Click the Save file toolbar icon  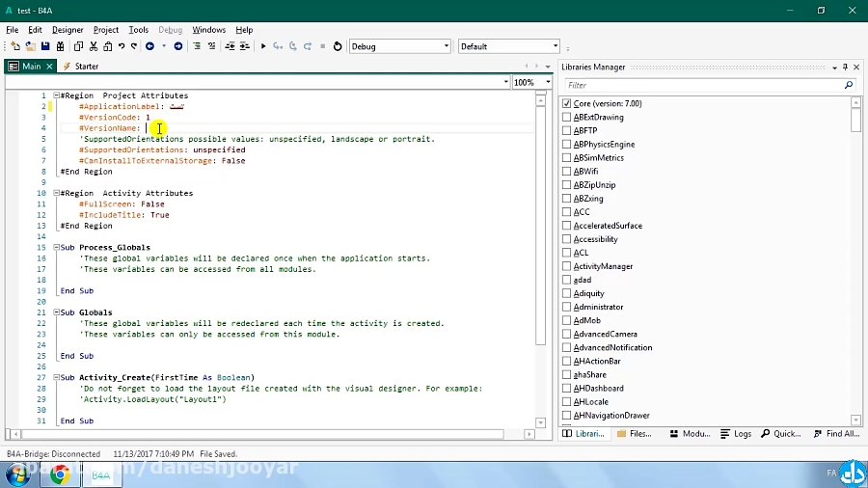tap(45, 46)
